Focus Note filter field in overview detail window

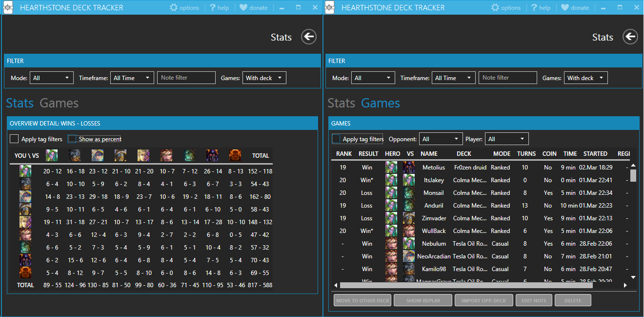[x=186, y=78]
